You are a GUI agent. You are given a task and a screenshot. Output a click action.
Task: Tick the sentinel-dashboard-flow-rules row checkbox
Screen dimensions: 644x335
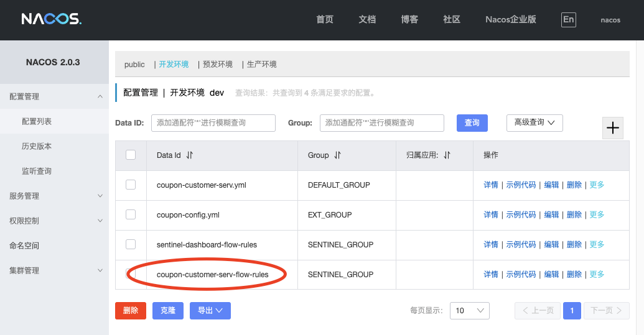coord(131,244)
